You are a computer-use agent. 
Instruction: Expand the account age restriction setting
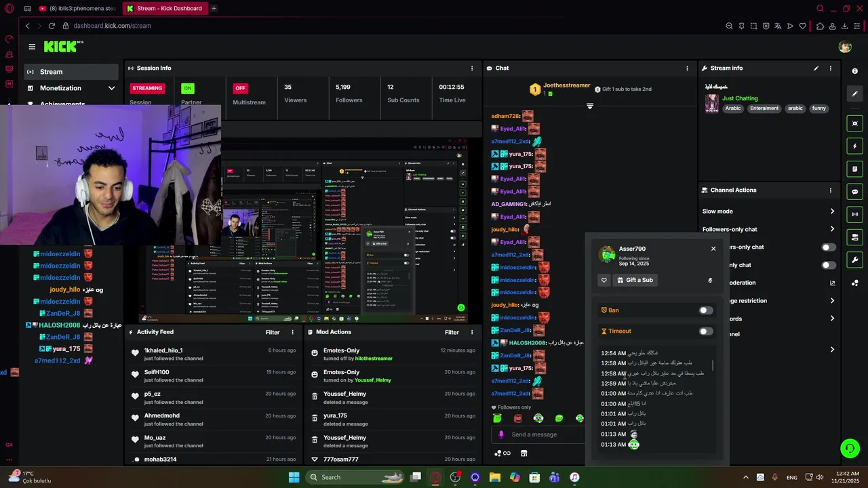[832, 301]
